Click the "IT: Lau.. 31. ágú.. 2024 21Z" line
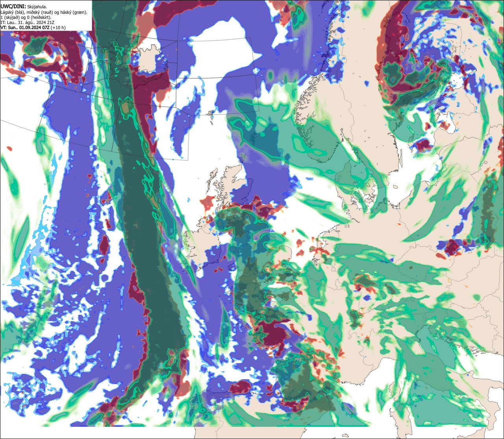504x439 pixels. 27,22
